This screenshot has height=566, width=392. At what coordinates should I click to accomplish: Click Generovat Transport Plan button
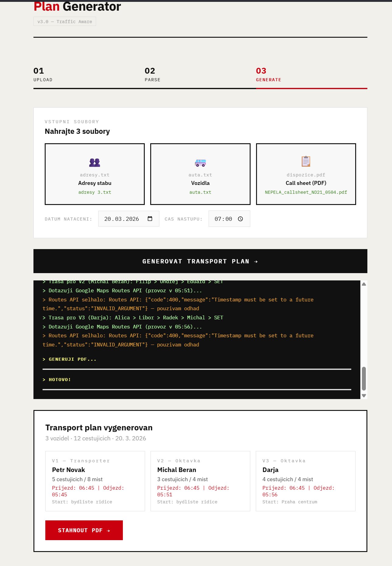(x=200, y=261)
